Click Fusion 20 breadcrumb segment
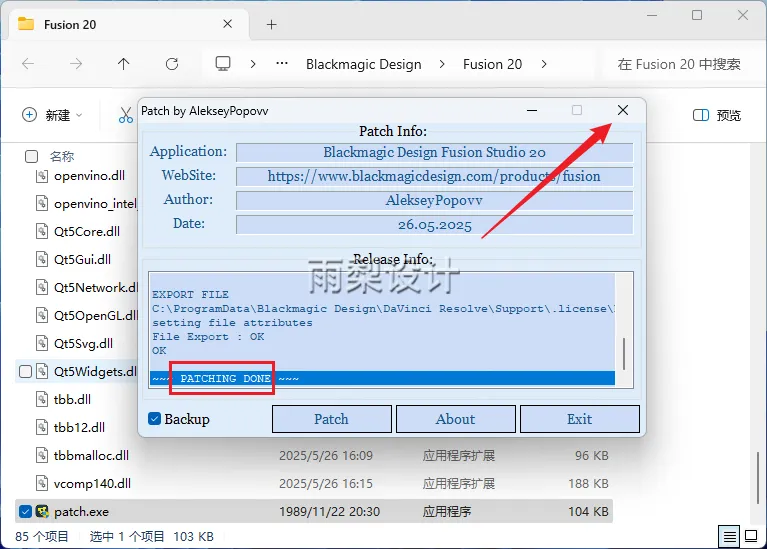Screen dimensions: 767x549 click(492, 64)
